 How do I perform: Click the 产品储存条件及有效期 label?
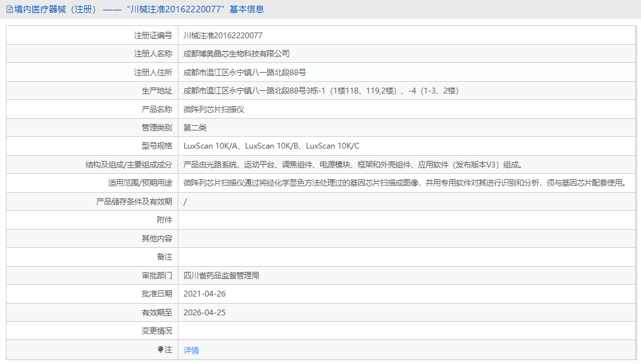tap(134, 202)
